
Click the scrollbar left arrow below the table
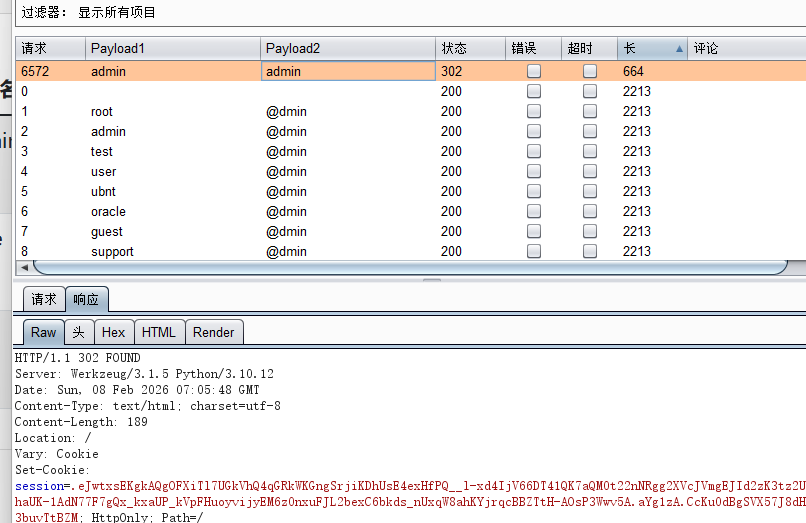pos(24,267)
